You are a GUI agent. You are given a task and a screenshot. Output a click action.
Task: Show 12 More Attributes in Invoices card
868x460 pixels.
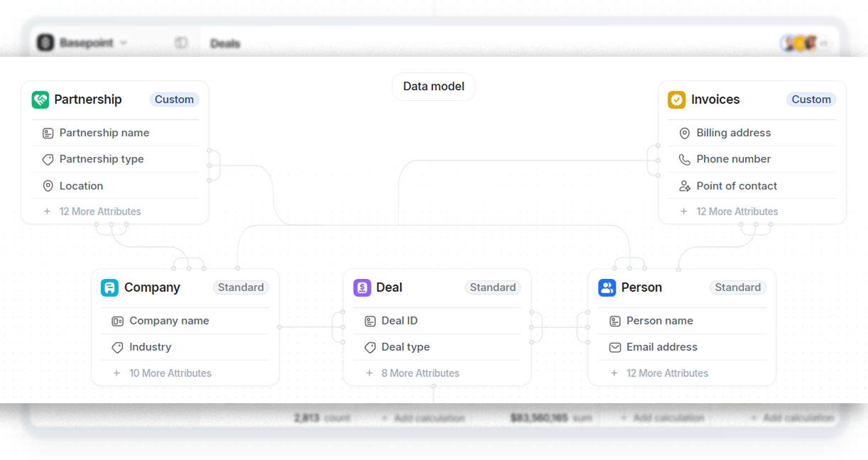point(729,212)
